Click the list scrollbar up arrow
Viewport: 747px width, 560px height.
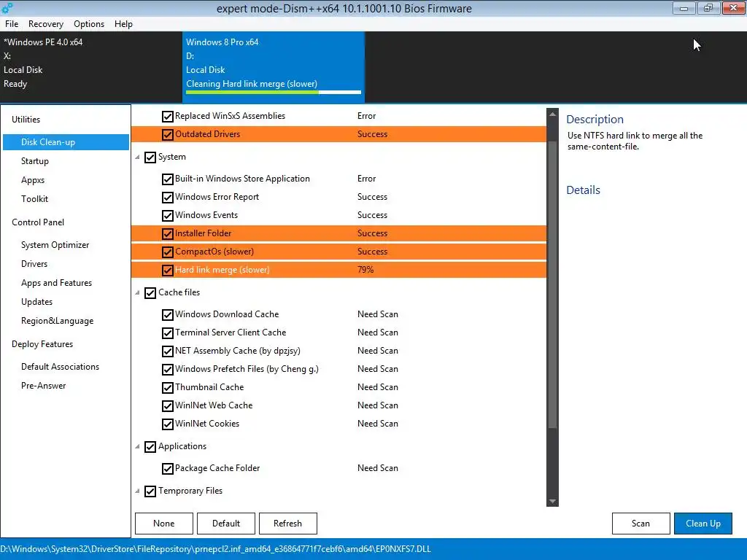552,114
